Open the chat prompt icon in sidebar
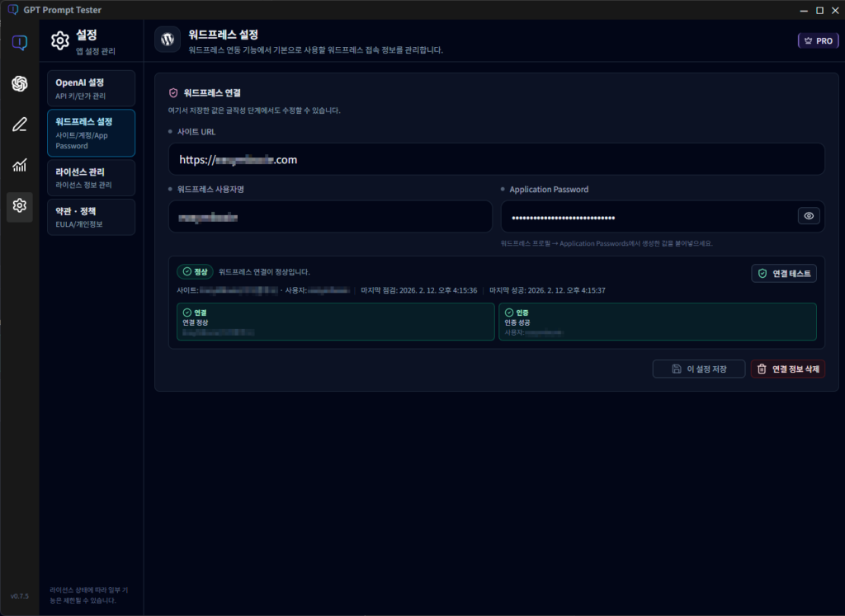845x616 pixels. point(20,43)
